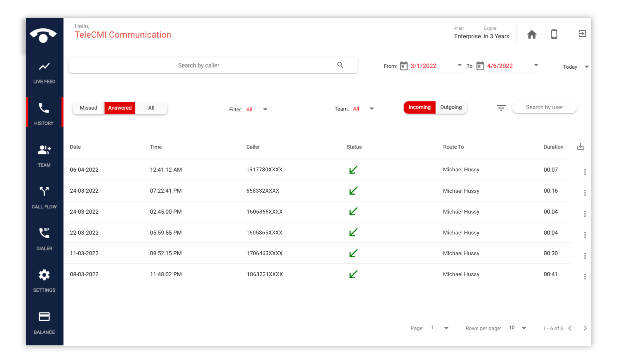
Task: Click date 06-04-2022 in the table
Action: click(x=84, y=170)
